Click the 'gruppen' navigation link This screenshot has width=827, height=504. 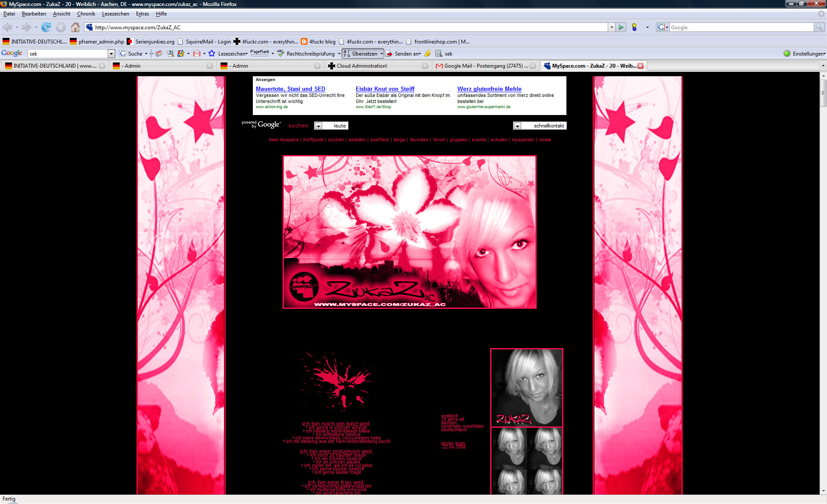(x=458, y=140)
